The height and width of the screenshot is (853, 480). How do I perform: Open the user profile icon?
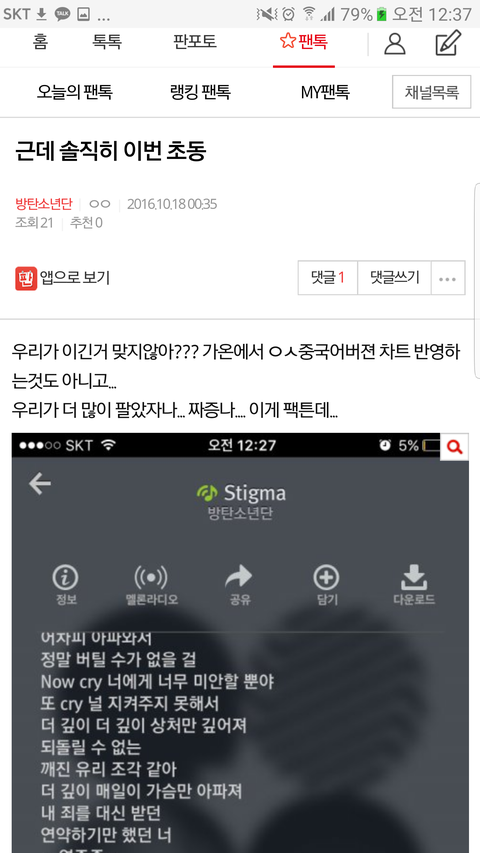[x=395, y=44]
